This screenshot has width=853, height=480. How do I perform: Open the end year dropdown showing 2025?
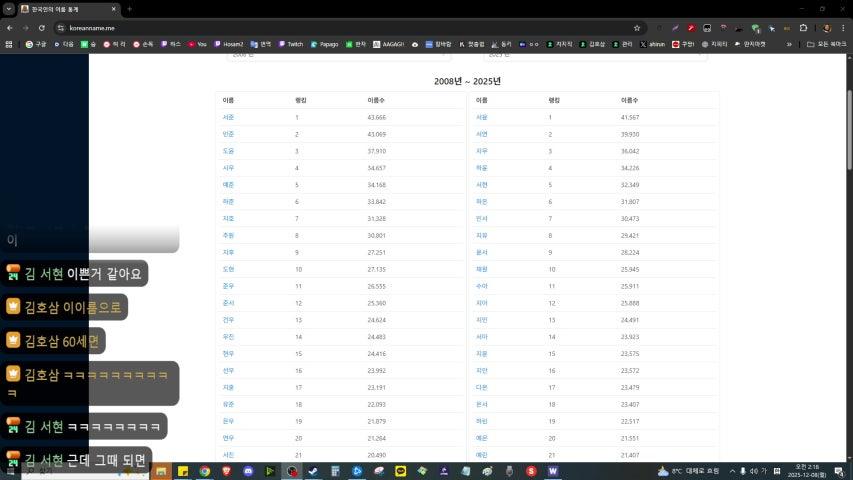594,55
